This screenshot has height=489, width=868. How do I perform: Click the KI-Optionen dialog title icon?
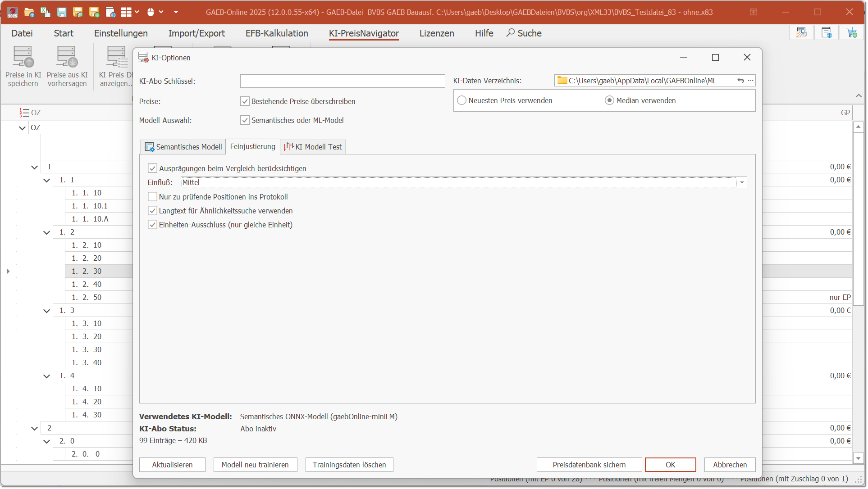point(143,58)
